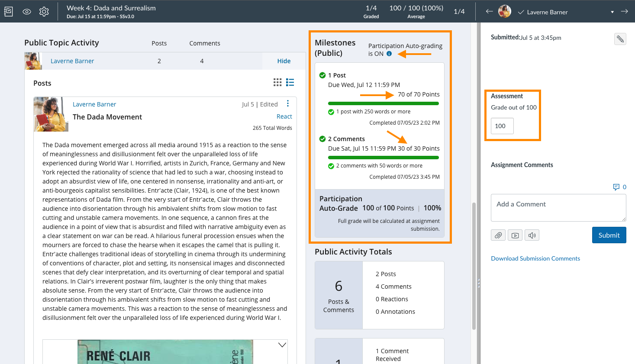Switch posts to list view

pos(290,82)
